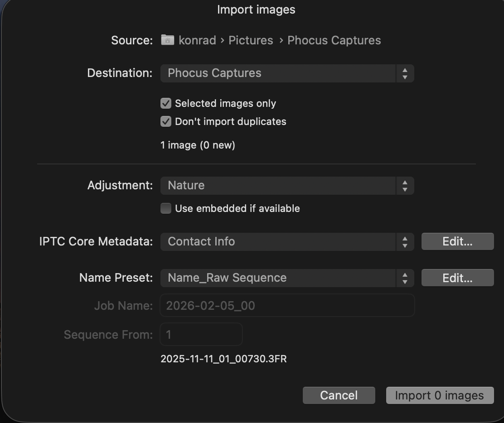Click Edit next to Name Preset
This screenshot has width=504, height=423.
coord(457,278)
